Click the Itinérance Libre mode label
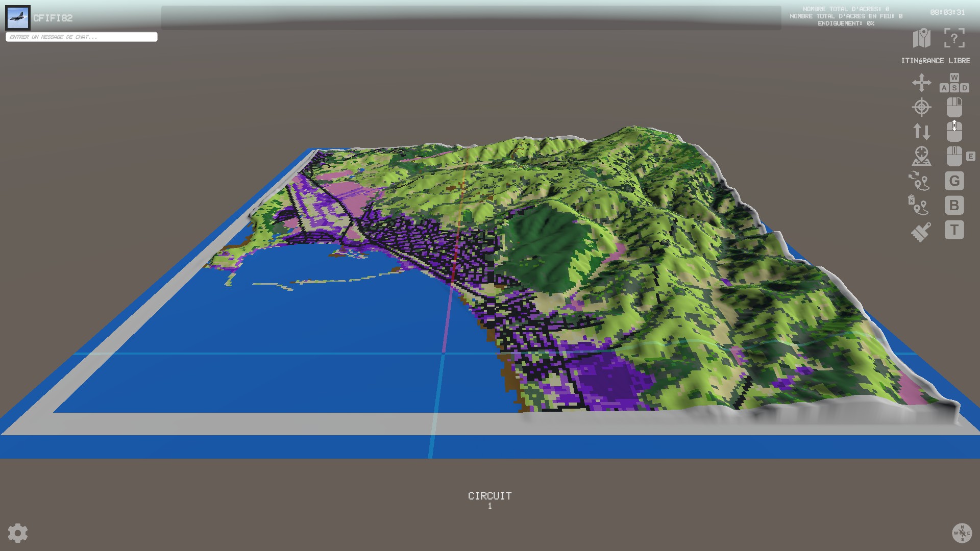This screenshot has height=551, width=980. tap(935, 61)
